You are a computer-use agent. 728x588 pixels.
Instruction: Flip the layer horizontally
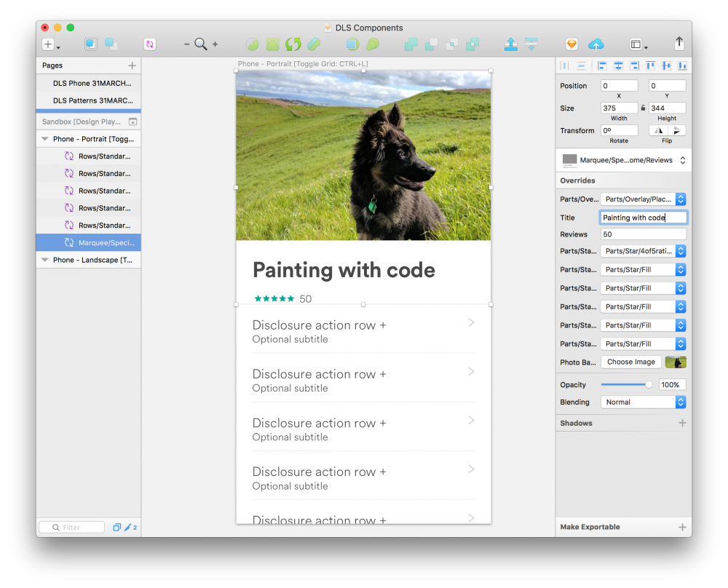coord(658,130)
